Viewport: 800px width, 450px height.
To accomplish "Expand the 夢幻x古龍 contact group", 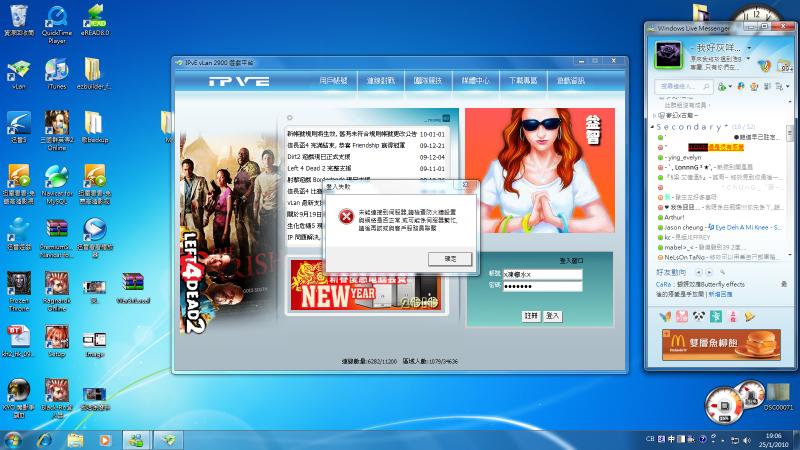I will tap(655, 115).
